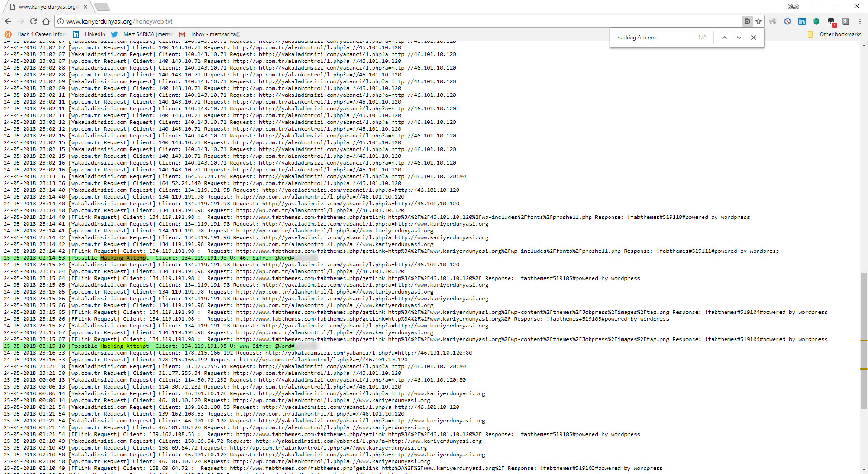Click client IP 164.52.24.140 in Yakaladimsizi line
868x474 pixels.
point(205,176)
